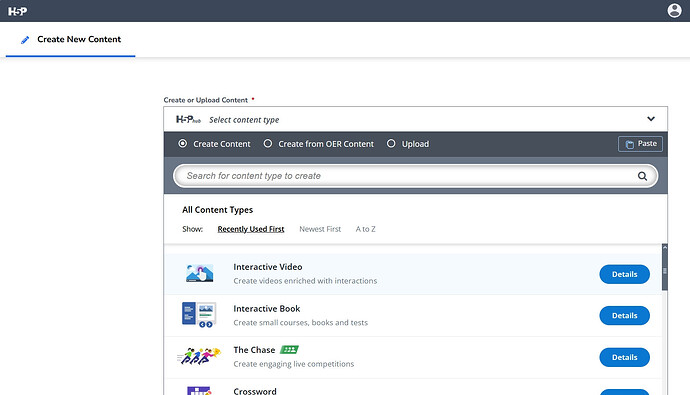Click 'Create videos enriched with interactions' description

305,281
